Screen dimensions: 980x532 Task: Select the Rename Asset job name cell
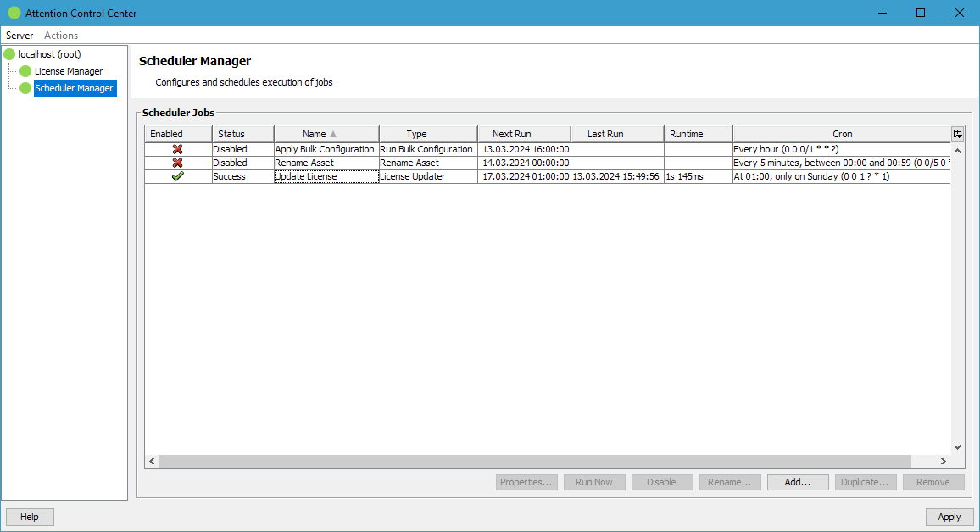click(326, 163)
